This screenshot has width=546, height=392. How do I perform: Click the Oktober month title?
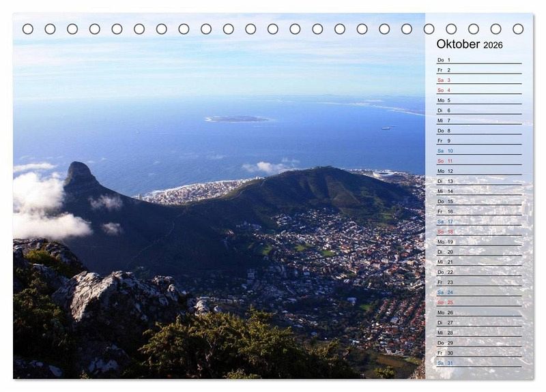458,44
